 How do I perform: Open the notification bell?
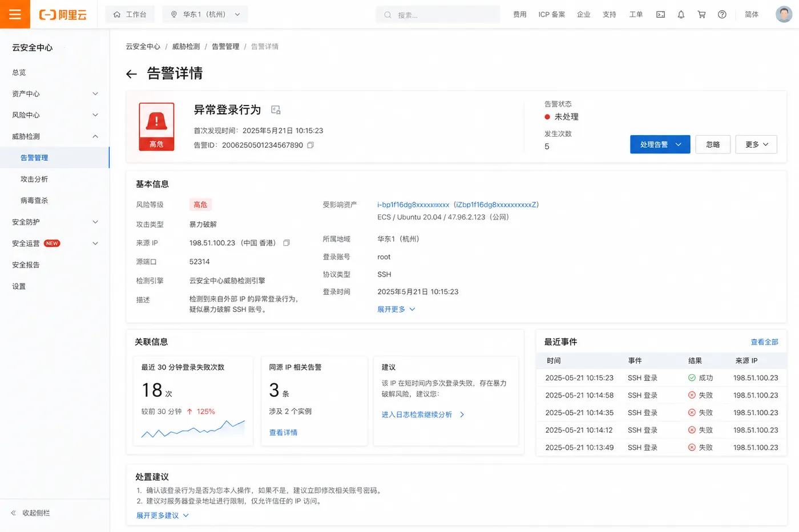tap(681, 15)
